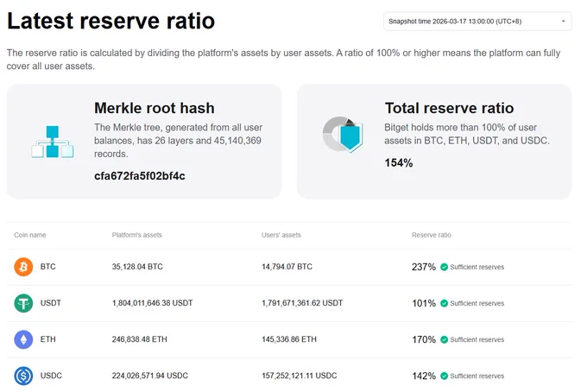Click the Merkle tree icon
The height and width of the screenshot is (392, 587).
click(53, 142)
